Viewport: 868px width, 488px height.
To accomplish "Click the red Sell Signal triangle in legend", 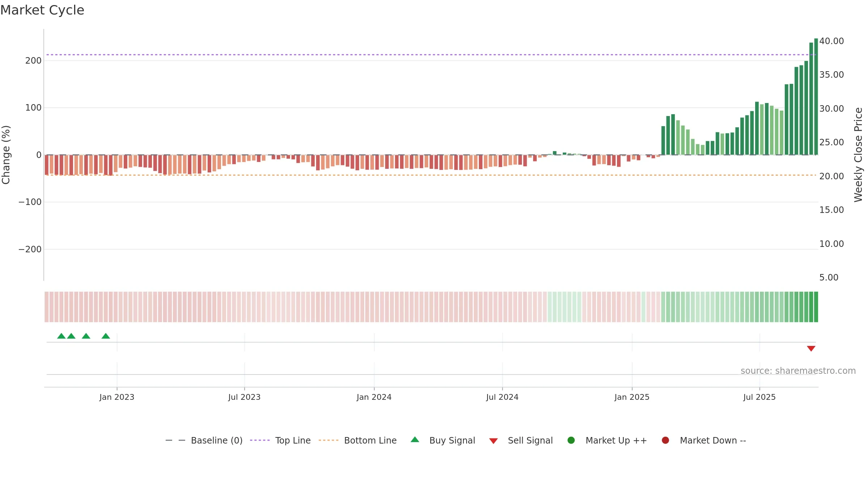I will (493, 441).
